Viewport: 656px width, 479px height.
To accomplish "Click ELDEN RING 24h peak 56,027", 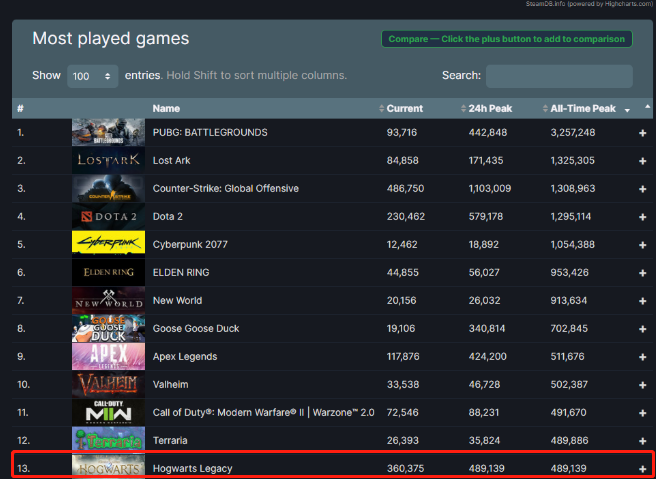I will pos(484,272).
